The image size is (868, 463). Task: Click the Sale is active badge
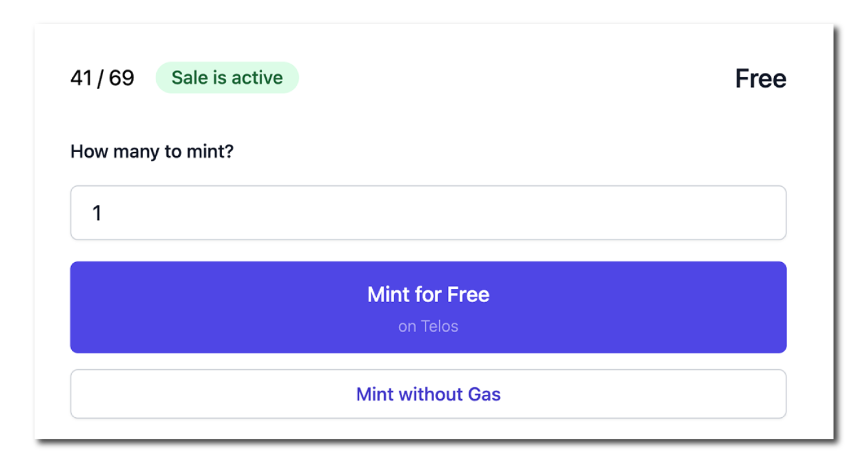click(x=227, y=78)
